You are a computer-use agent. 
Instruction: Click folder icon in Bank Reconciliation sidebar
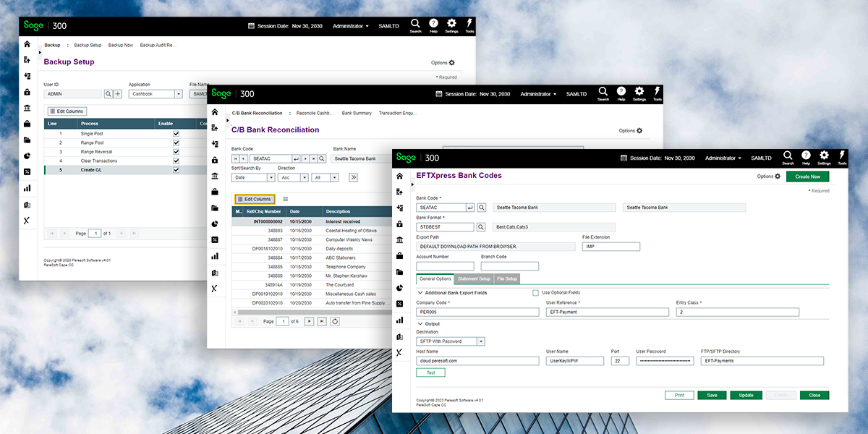(215, 208)
